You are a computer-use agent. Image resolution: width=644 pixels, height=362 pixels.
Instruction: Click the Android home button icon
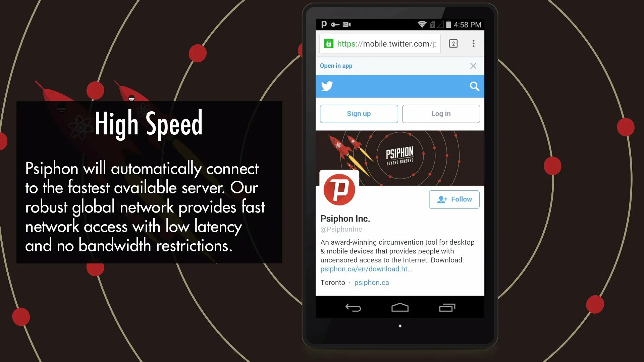click(x=399, y=308)
